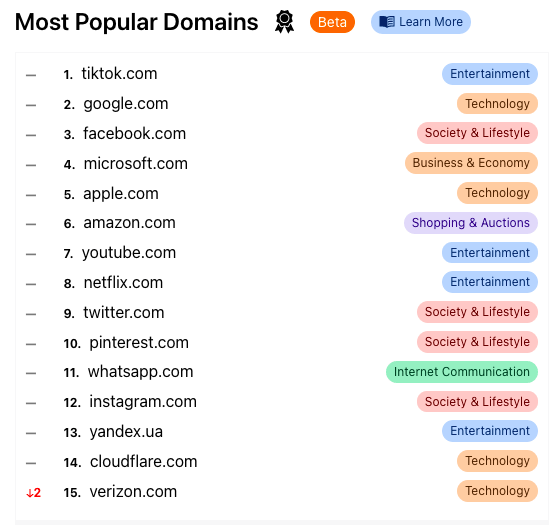Select yandex.ua in the rankings
Viewport: 554px width, 525px height.
[x=126, y=432]
